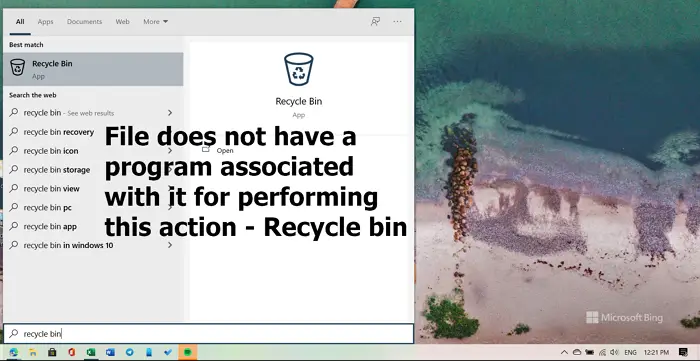
Task: Select 'recycle bin app' web suggestion
Action: [x=93, y=226]
